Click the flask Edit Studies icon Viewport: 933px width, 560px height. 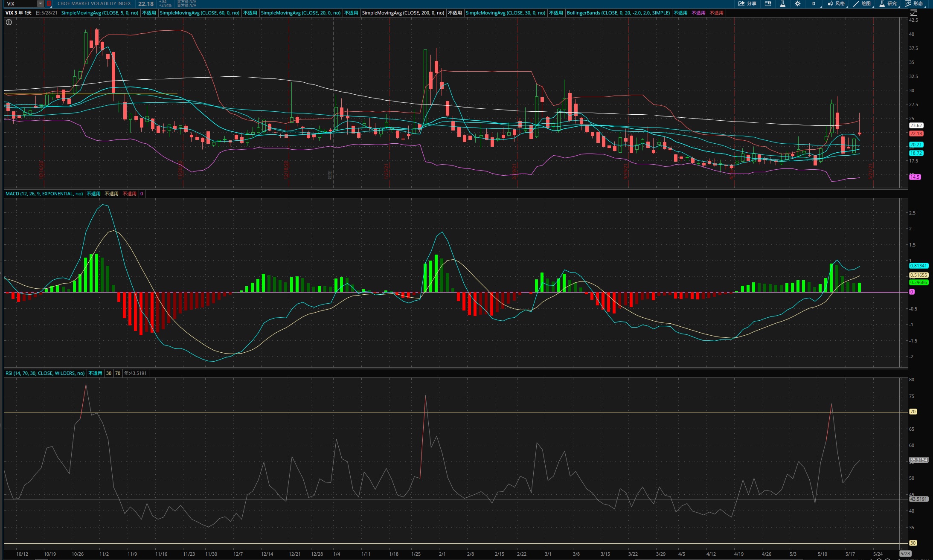(x=783, y=4)
